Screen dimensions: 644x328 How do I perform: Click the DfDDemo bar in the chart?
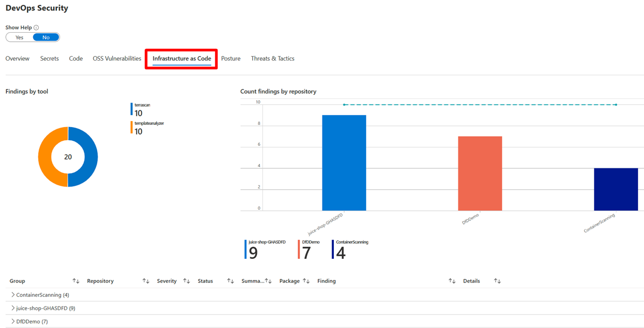pos(480,173)
